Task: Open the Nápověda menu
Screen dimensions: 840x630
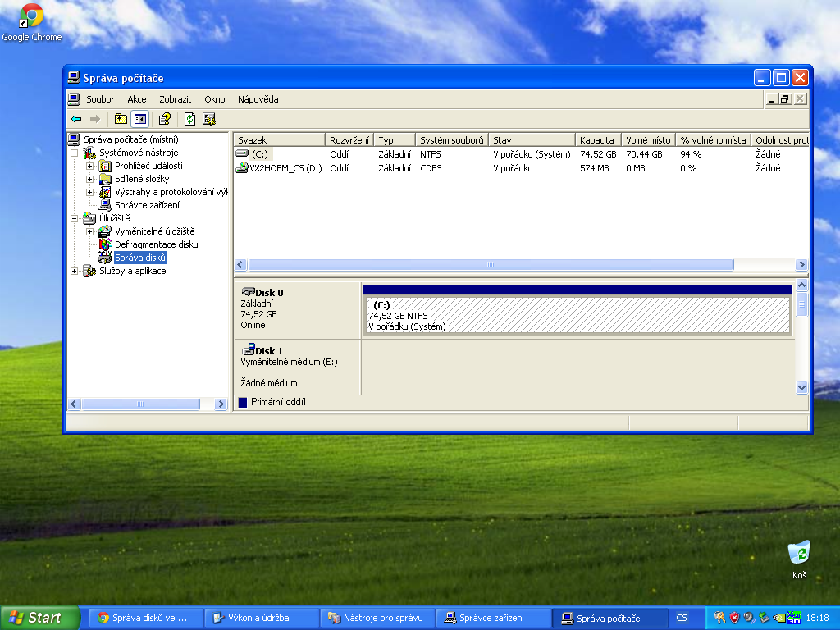Action: pos(258,99)
